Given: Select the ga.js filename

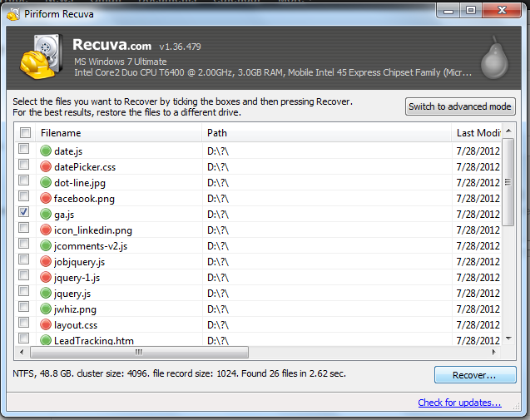Looking at the screenshot, I should coord(64,215).
